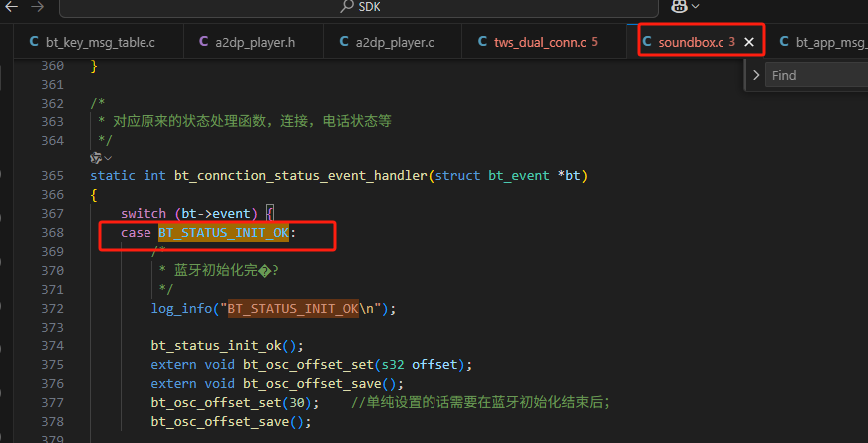Open the Copilot icon menu
868x443 pixels.
pos(680,6)
